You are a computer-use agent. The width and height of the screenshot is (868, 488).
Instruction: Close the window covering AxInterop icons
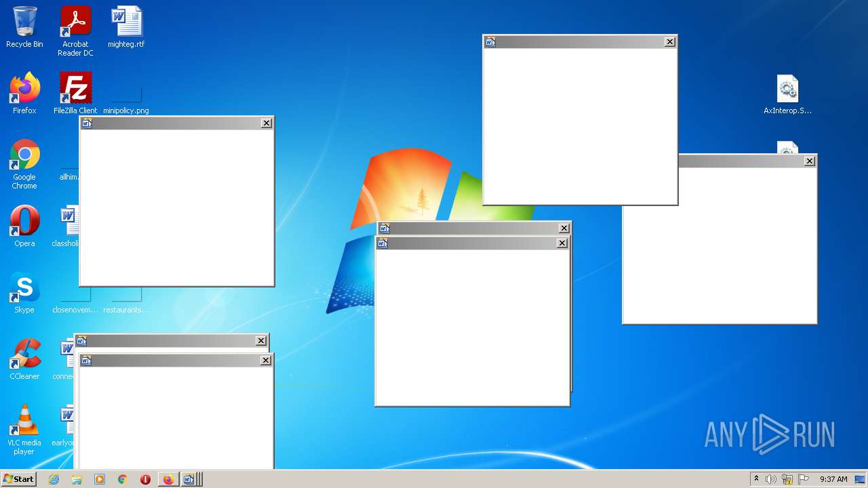click(810, 161)
